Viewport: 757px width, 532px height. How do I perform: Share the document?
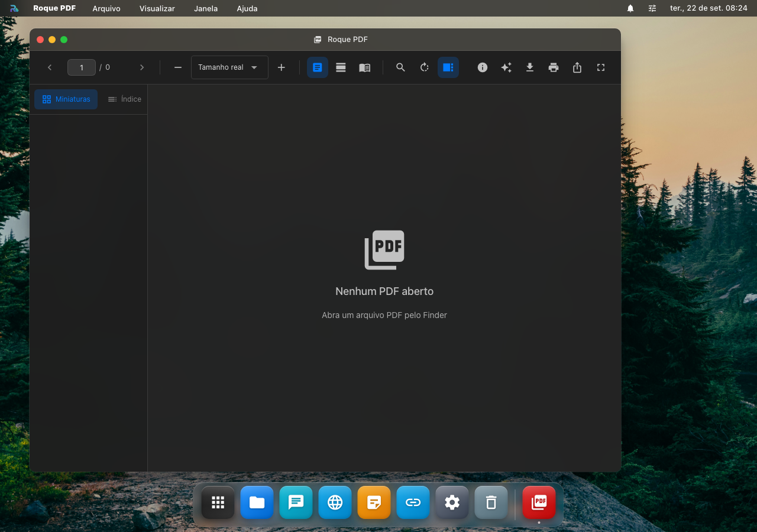click(577, 67)
